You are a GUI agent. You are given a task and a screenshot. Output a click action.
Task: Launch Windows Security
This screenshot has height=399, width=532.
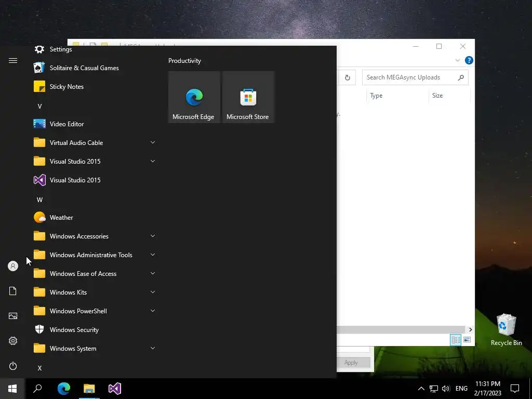tap(94, 330)
